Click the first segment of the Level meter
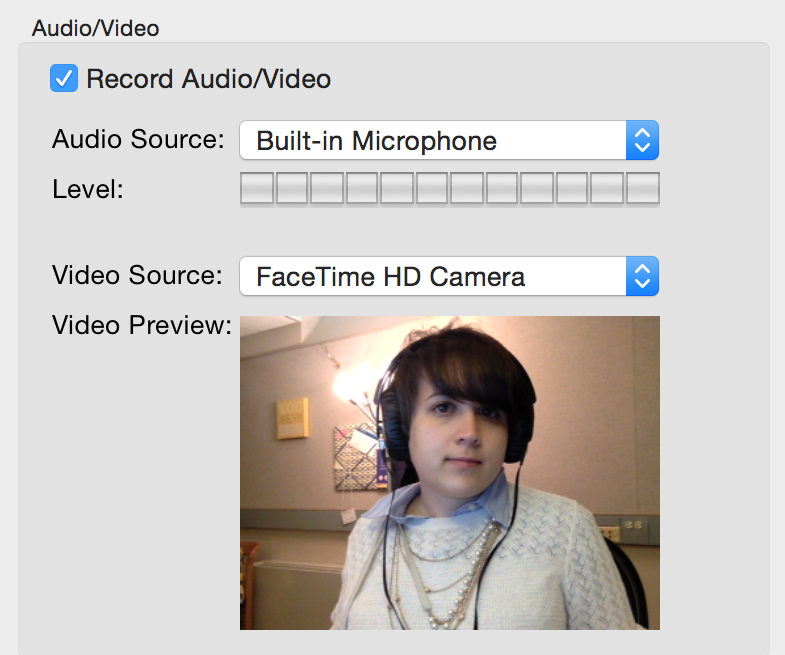 [x=257, y=188]
